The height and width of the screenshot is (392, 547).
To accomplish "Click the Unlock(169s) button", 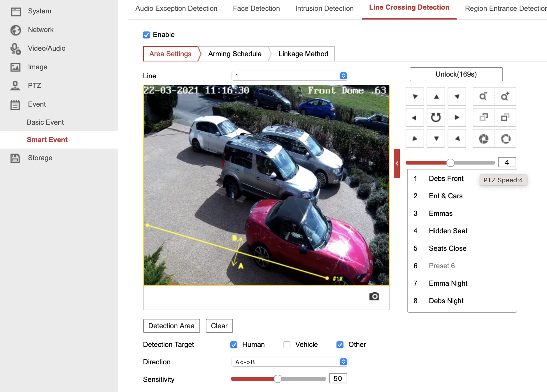I will (456, 74).
